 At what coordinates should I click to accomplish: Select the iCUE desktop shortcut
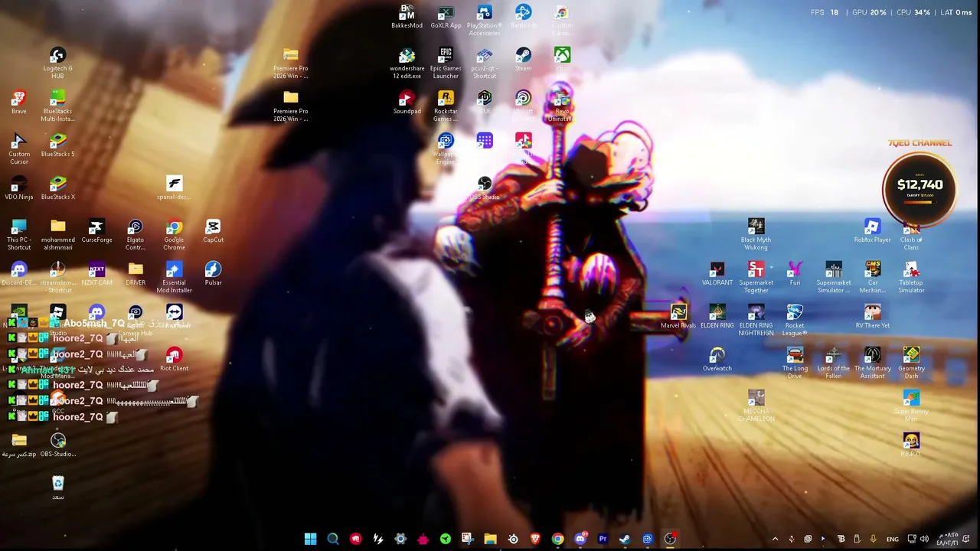tap(484, 103)
